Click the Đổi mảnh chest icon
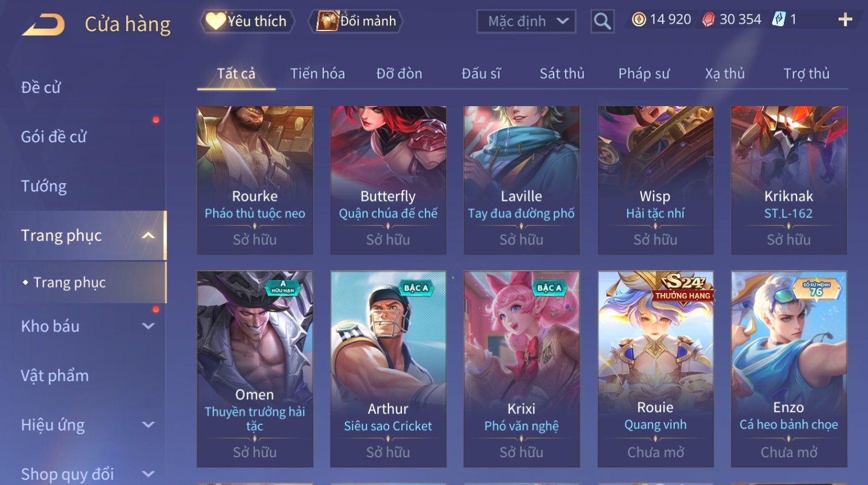This screenshot has width=868, height=485. 327,21
